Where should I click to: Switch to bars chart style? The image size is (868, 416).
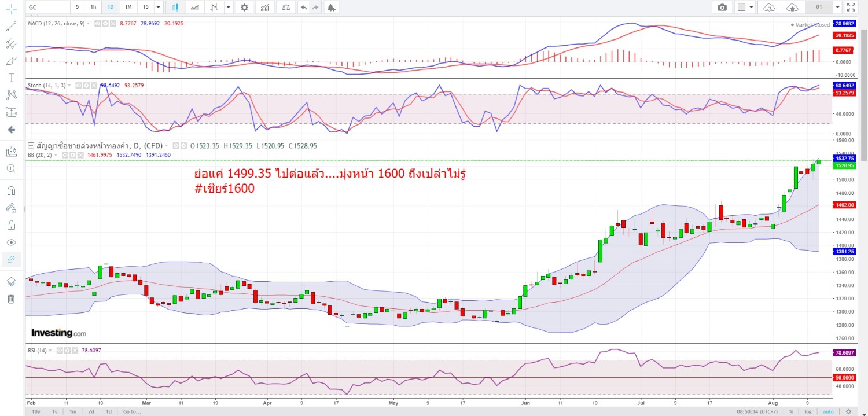click(215, 7)
